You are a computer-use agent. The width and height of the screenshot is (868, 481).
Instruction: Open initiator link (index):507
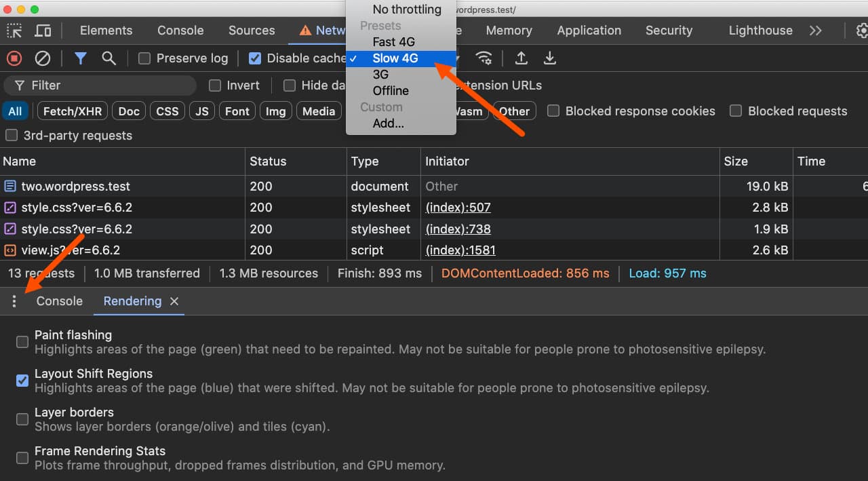[458, 208]
